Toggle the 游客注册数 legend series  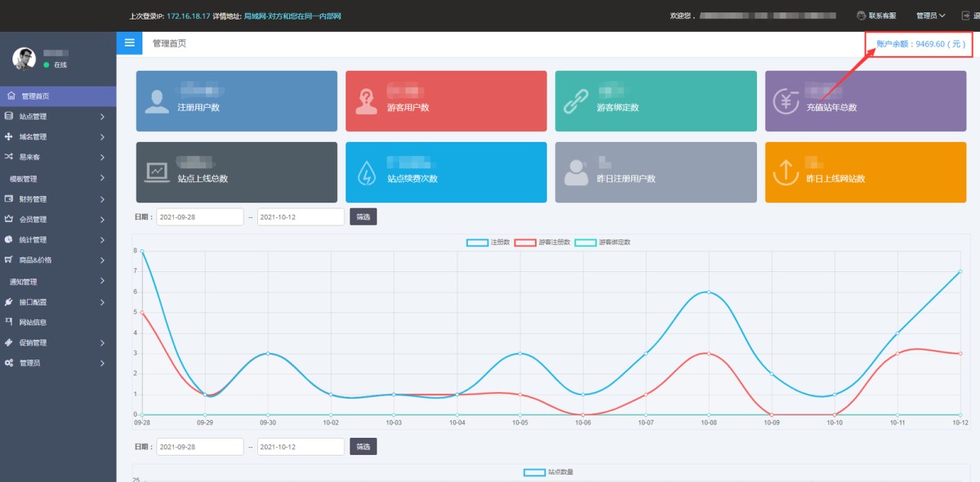point(543,243)
